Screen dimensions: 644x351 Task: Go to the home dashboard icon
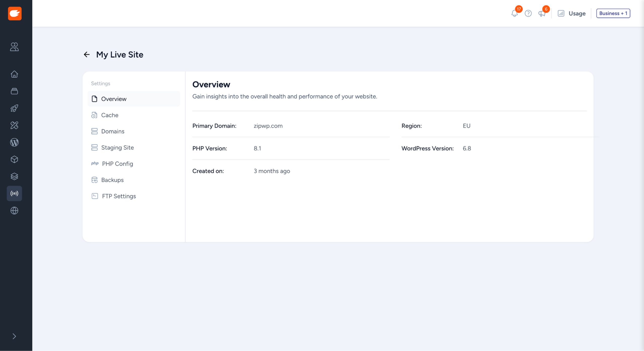point(14,74)
